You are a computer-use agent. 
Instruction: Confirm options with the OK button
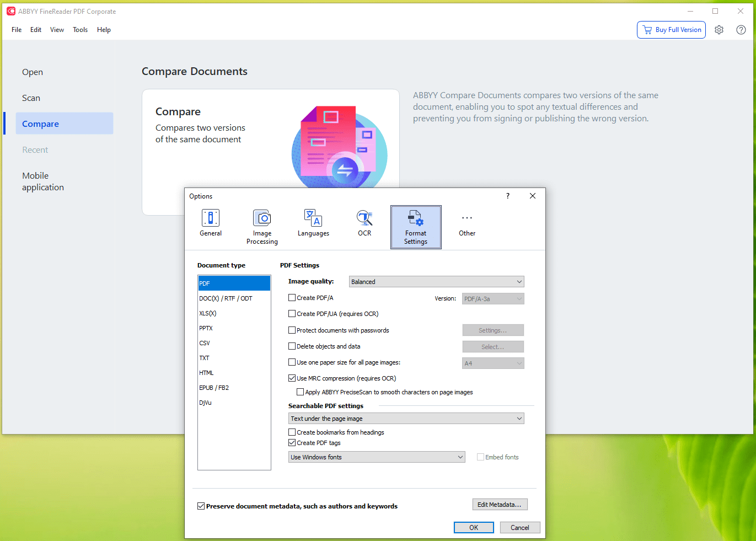point(474,528)
